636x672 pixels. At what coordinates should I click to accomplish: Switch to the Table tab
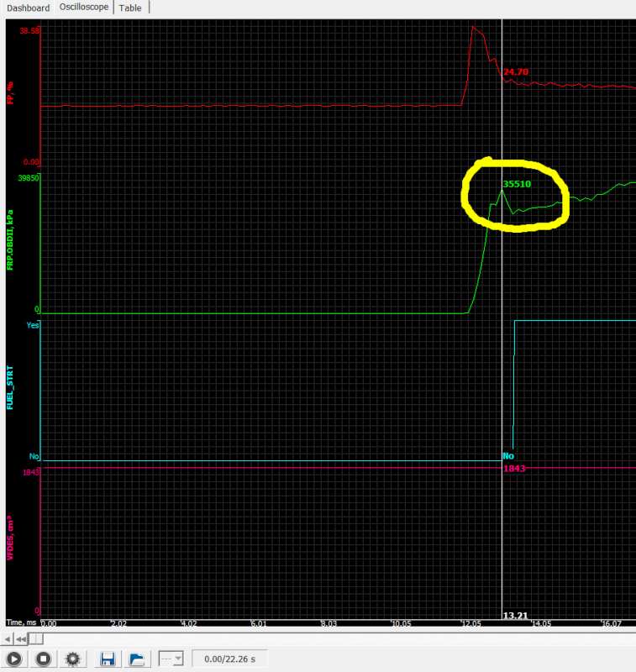130,8
